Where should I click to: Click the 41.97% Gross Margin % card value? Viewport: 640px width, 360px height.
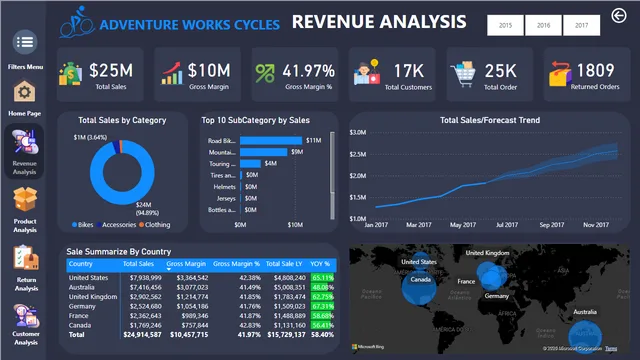click(x=309, y=71)
